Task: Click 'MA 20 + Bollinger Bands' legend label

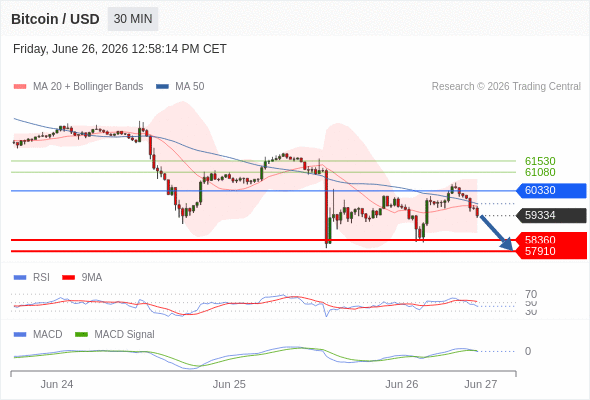Action: [x=88, y=87]
